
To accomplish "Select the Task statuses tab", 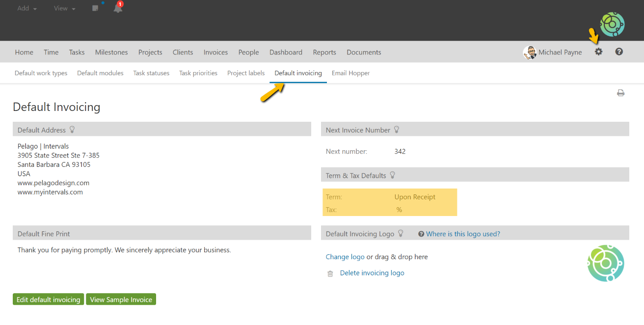I will coord(151,73).
